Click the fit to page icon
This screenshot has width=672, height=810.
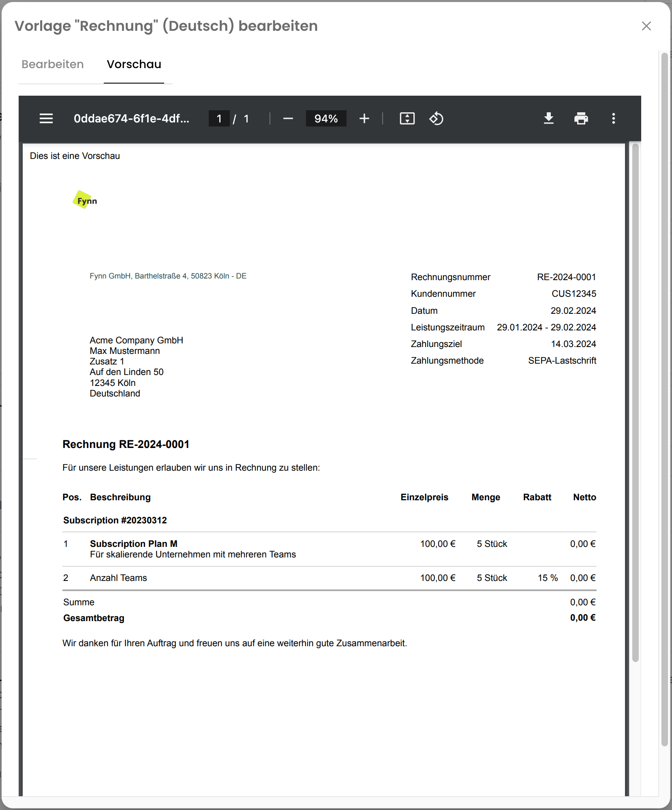(407, 118)
